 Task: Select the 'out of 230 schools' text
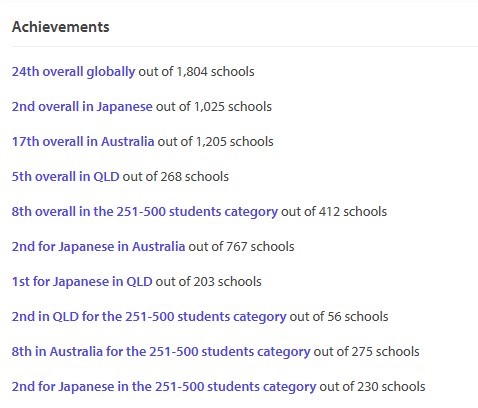372,387
